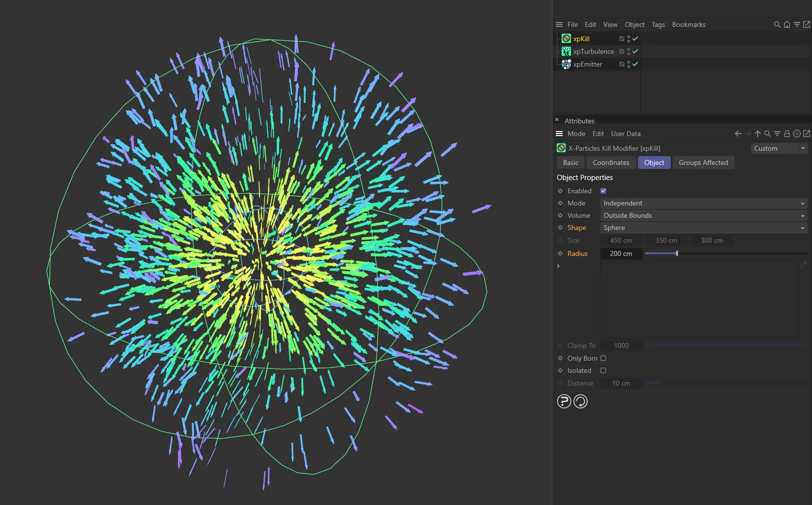Viewport: 812px width, 505px height.
Task: Open the Object Manager hamburger menu icon
Action: (558, 24)
